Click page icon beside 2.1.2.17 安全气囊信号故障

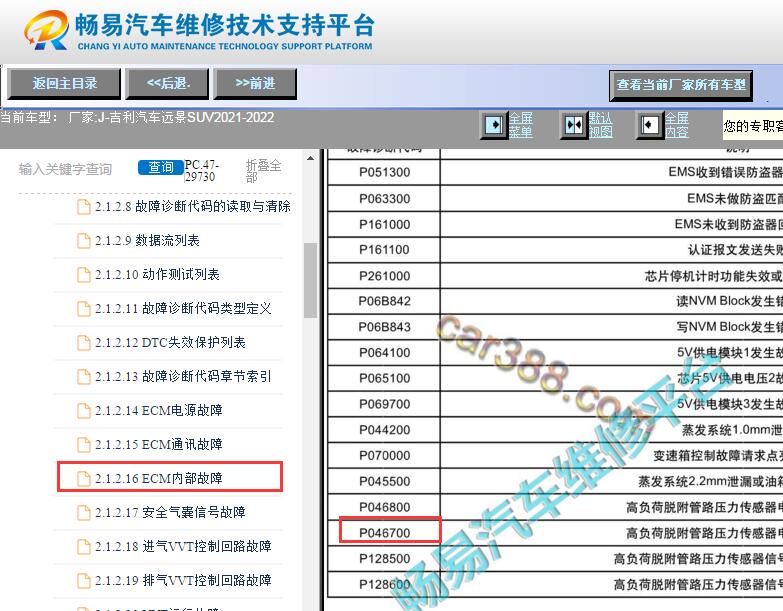83,512
